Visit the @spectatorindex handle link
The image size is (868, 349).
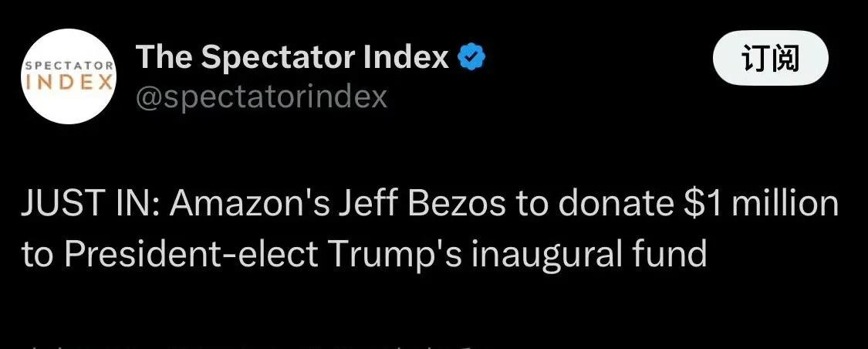tap(262, 97)
